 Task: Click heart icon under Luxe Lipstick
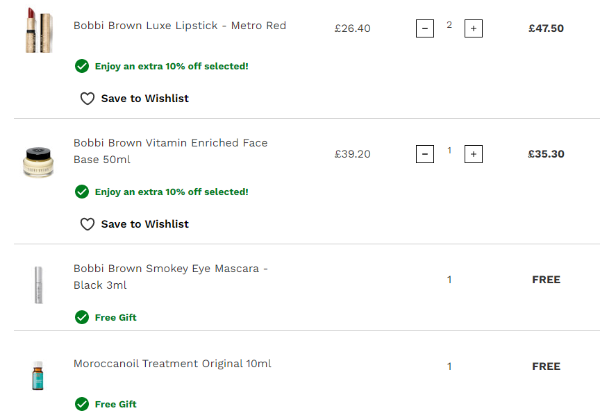click(87, 98)
